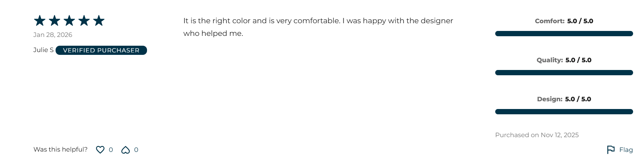The height and width of the screenshot is (160, 644).
Task: Click the second rating star
Action: coord(55,21)
